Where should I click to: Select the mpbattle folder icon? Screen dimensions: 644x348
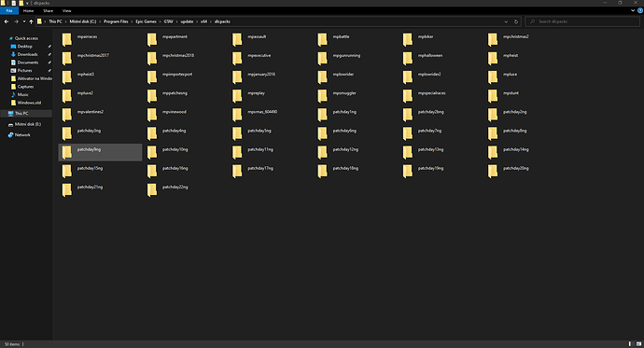tap(322, 40)
